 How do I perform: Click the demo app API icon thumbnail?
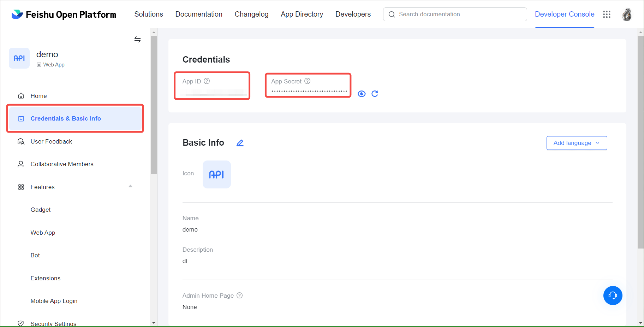click(x=19, y=58)
